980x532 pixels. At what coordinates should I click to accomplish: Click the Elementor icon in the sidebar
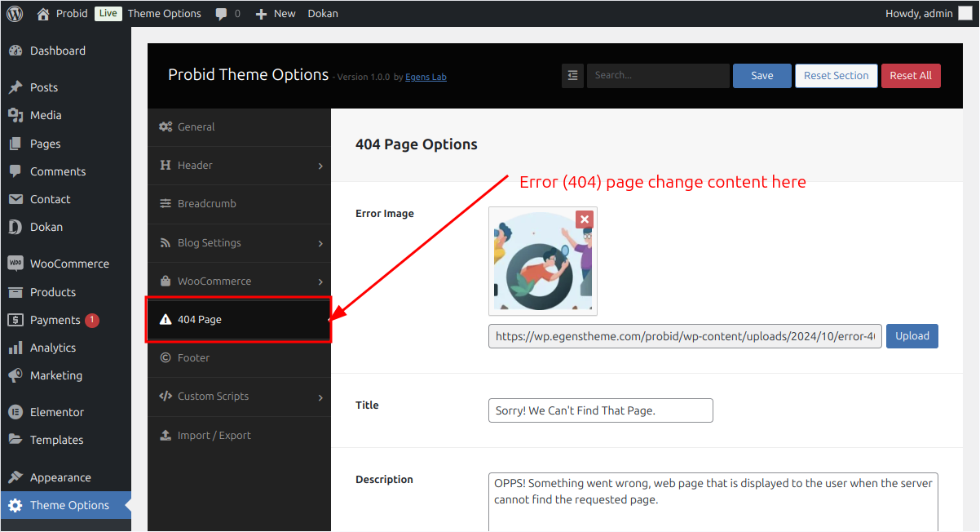pos(15,412)
